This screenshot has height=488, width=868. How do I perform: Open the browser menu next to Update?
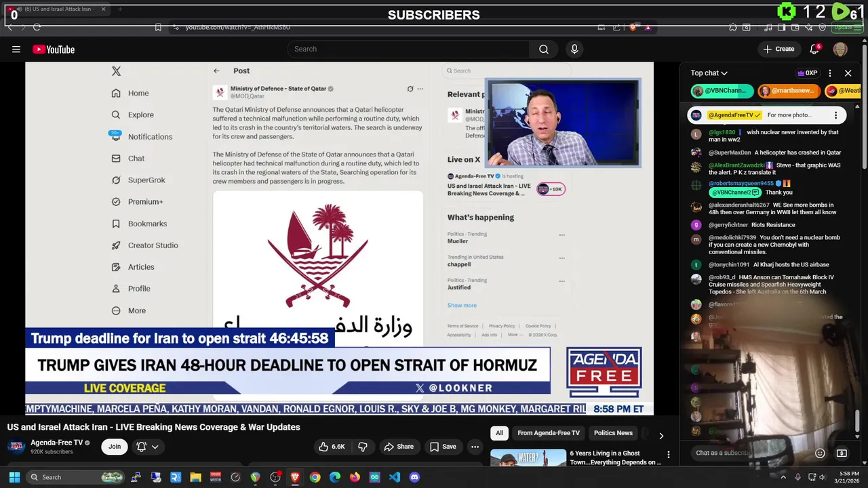point(859,27)
